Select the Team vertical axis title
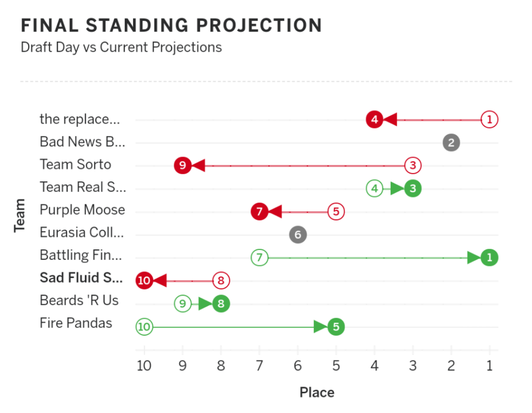Viewport: 532px width, 413px height. point(19,215)
